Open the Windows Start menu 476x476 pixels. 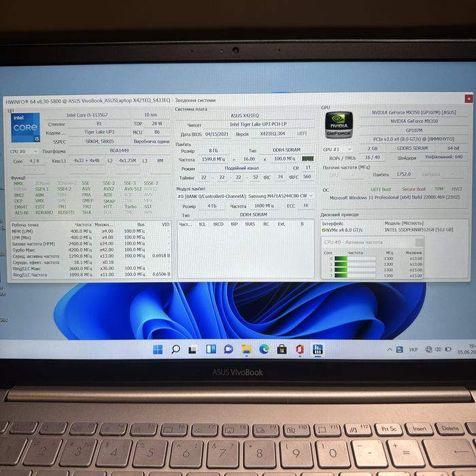tap(158, 350)
